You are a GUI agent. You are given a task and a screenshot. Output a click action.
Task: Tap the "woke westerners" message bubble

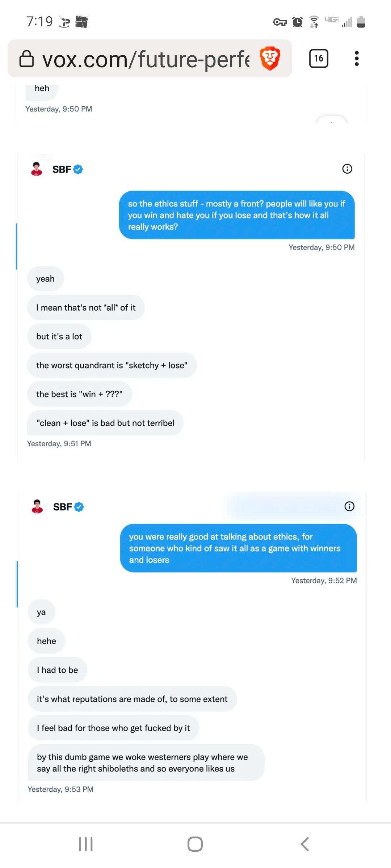pyautogui.click(x=146, y=763)
